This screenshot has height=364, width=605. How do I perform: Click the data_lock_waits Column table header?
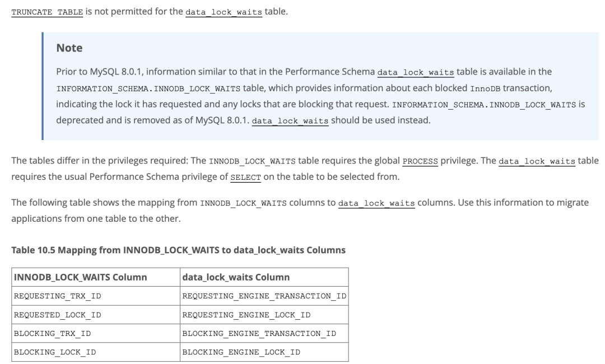[x=236, y=277]
